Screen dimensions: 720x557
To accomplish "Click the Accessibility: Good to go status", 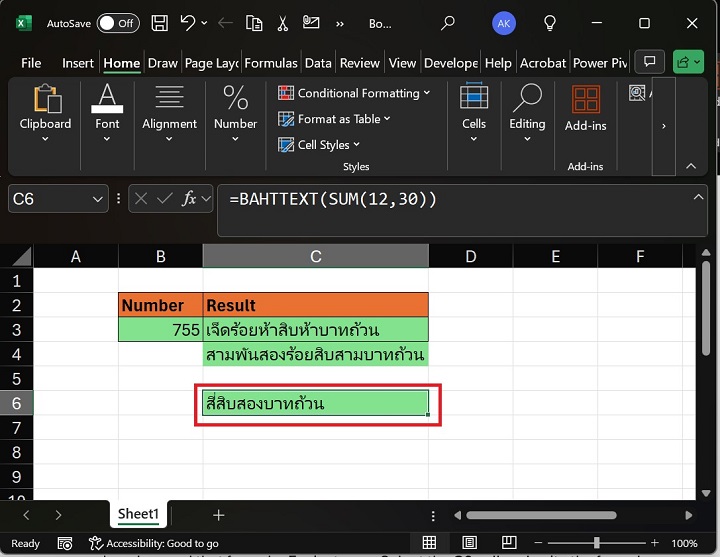I will pos(161,544).
